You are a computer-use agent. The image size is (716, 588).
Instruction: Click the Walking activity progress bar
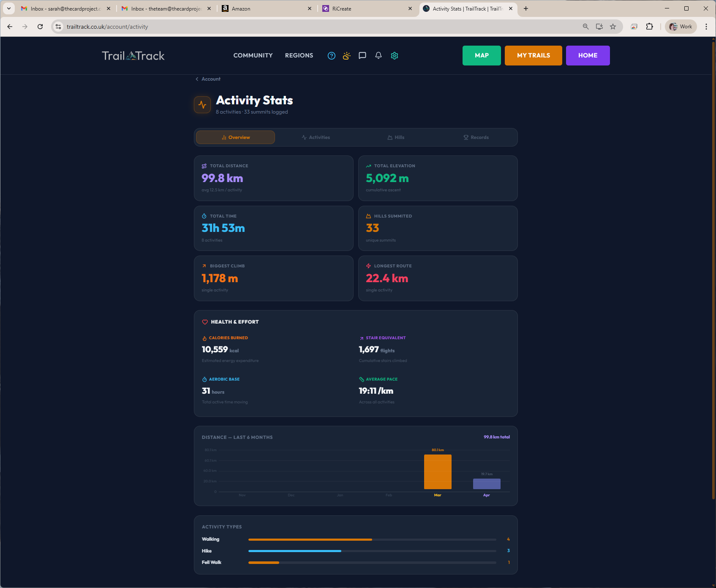tap(372, 539)
